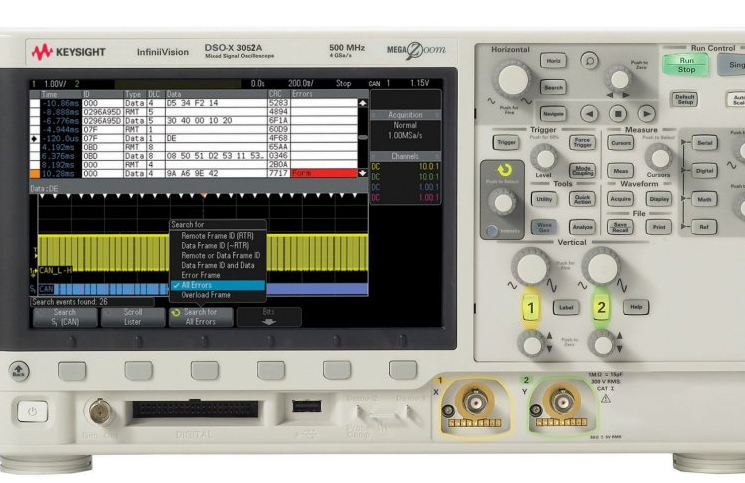Open the 'Search for All Errors' softkey menu
This screenshot has width=745, height=483.
[201, 317]
